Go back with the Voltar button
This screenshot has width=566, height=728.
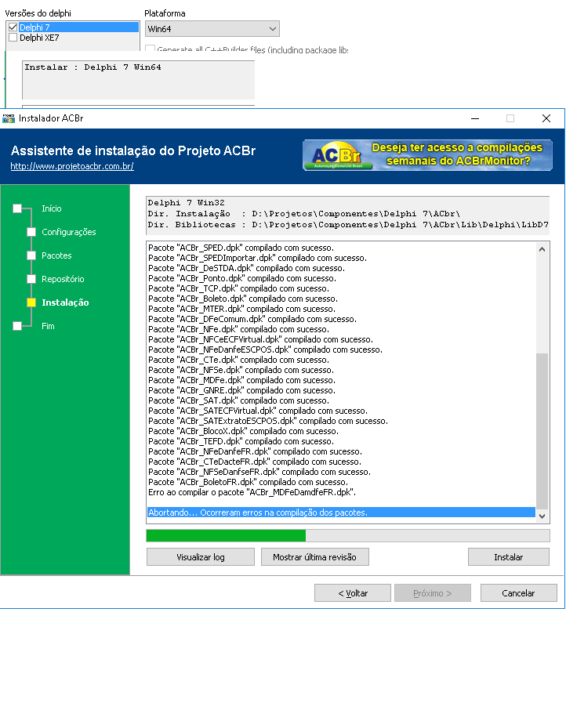click(x=353, y=593)
